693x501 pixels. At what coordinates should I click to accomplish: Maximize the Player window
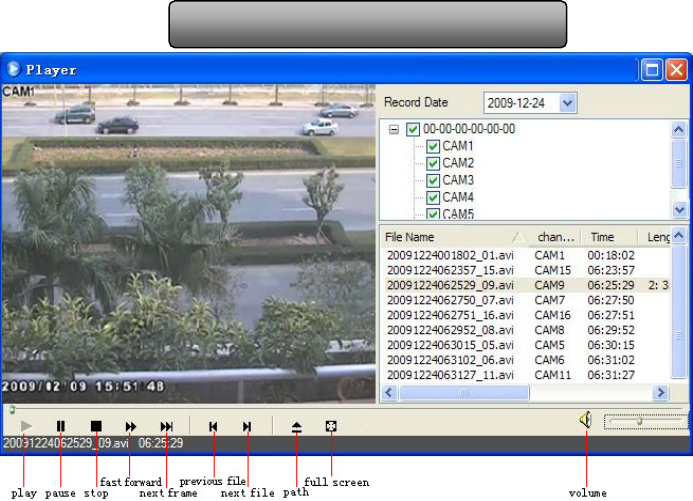652,70
